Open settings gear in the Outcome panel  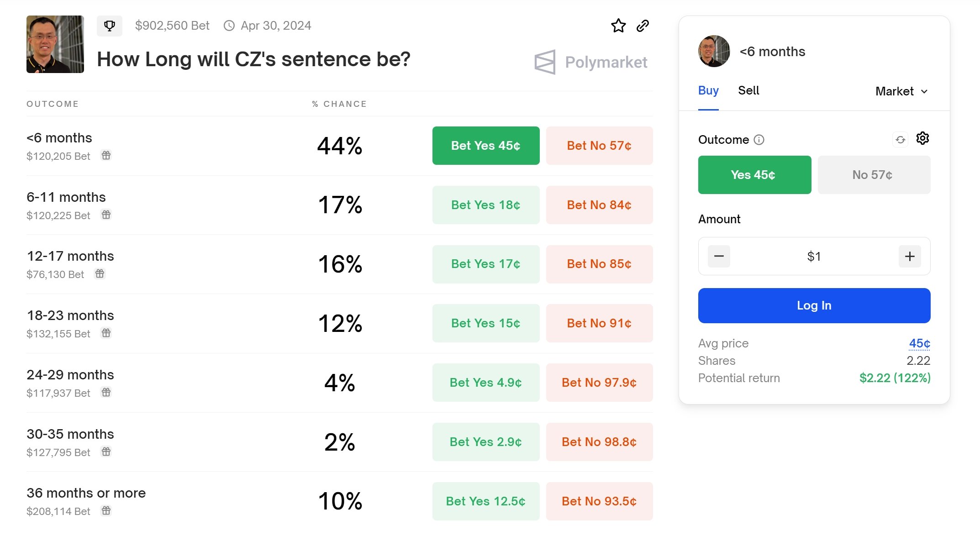tap(922, 138)
